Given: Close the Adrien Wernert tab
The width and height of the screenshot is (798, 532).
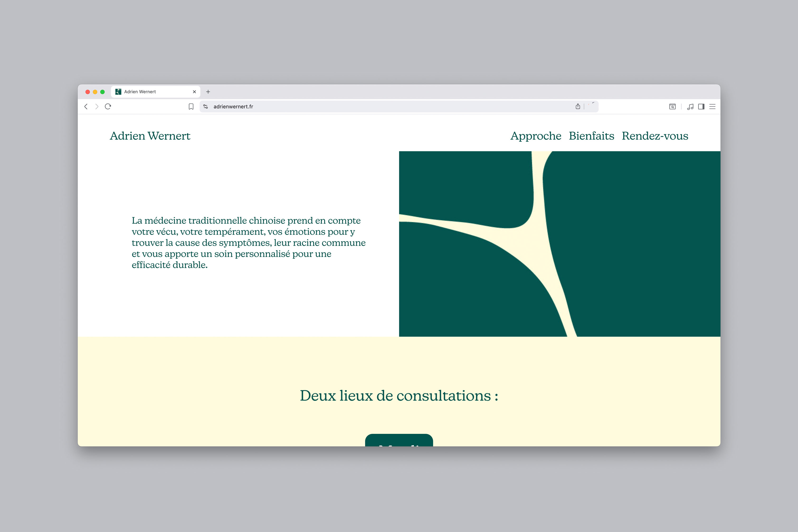Looking at the screenshot, I should tap(194, 92).
